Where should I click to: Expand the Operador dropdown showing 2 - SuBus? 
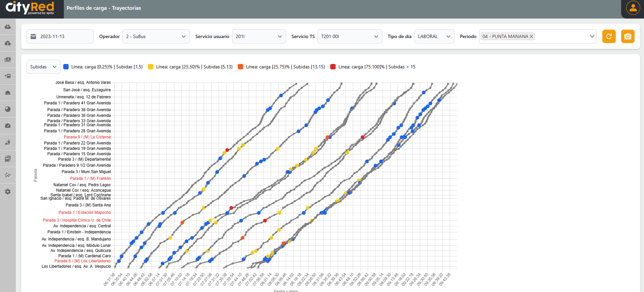156,36
